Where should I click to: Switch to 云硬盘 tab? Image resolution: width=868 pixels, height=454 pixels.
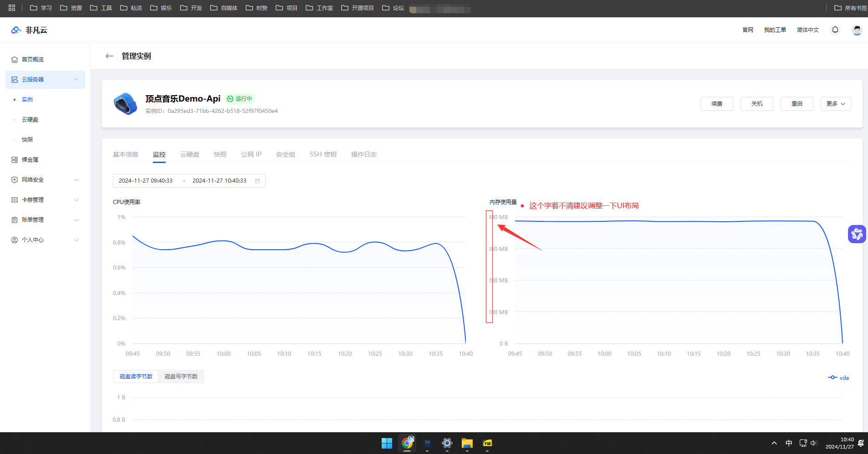(190, 154)
